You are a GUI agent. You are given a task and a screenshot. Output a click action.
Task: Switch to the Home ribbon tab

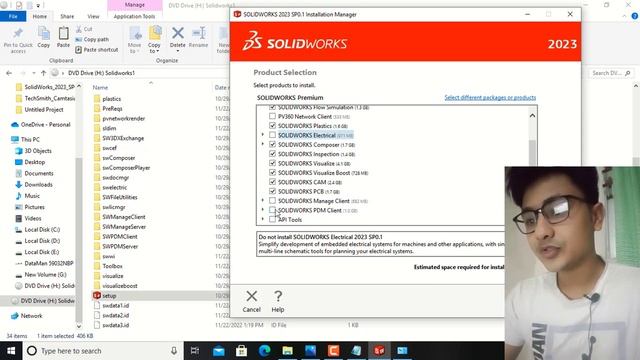click(x=40, y=16)
